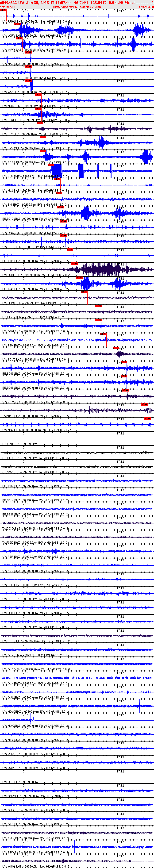Click the UW BLN EHZ station label
154x868 pixels.
click(35, 585)
